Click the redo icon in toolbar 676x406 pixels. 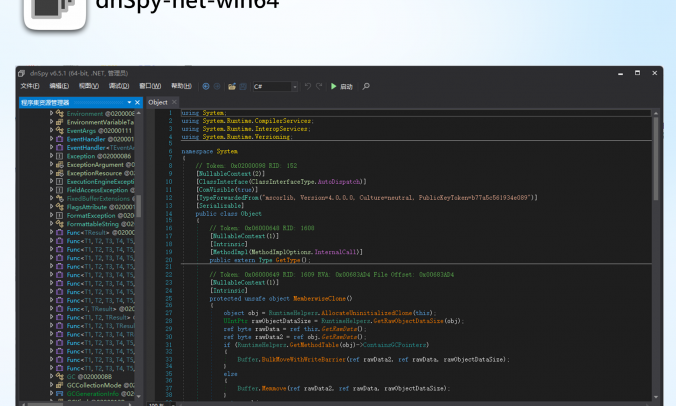tap(319, 87)
